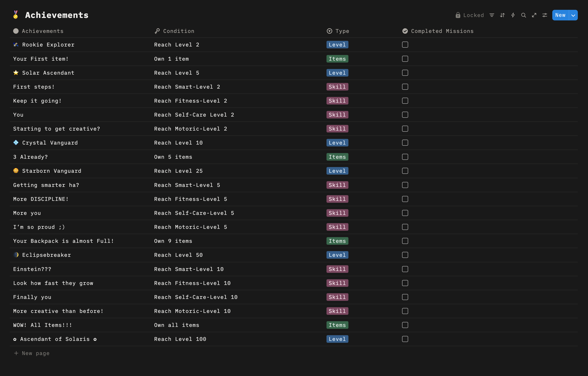Open the filter icon in toolbar
This screenshot has height=376, width=588.
coord(492,15)
